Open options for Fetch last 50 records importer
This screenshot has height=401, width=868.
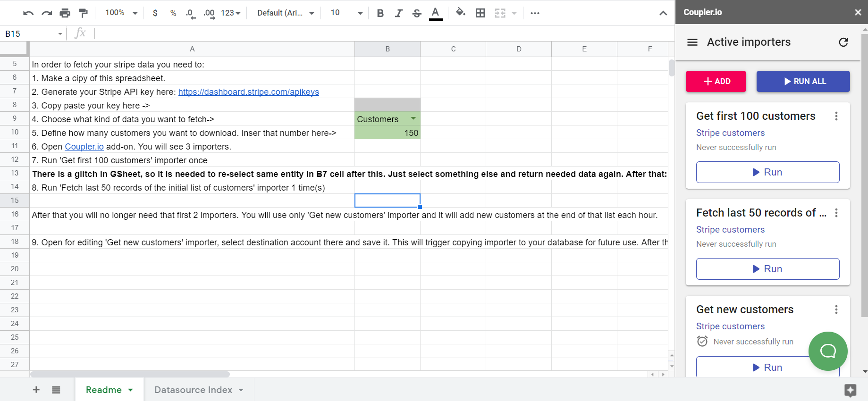[836, 213]
